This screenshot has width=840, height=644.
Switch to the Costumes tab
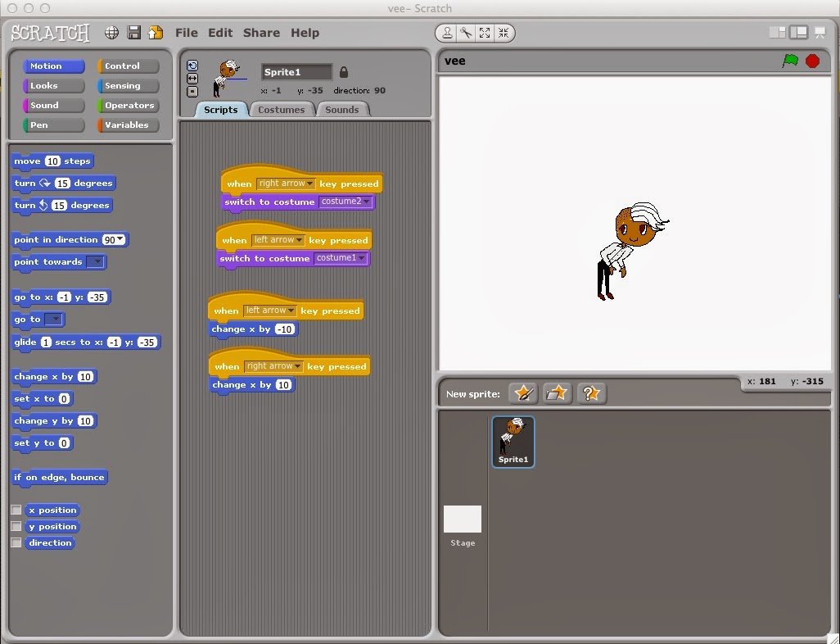pos(282,109)
